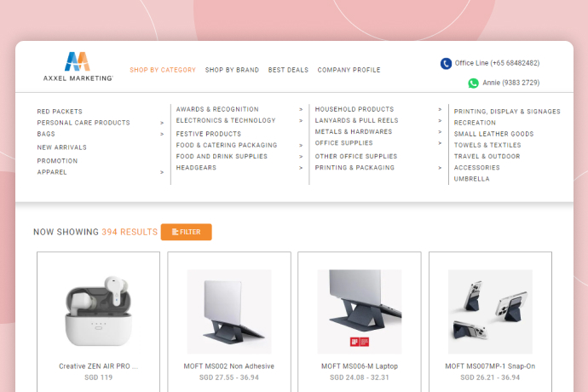Go to the Best Deals page

[288, 70]
